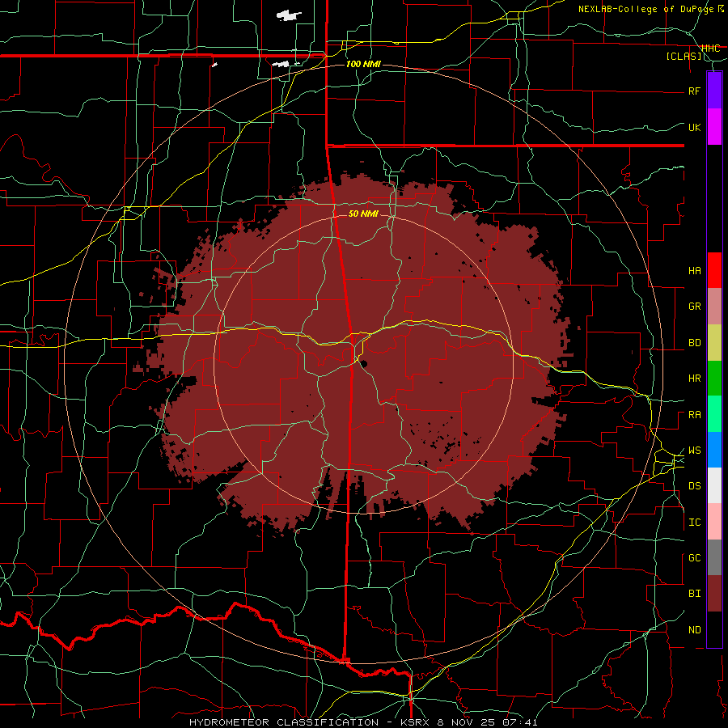Click the 50 NMI range ring label
Image resolution: width=728 pixels, height=728 pixels.
[x=363, y=214]
